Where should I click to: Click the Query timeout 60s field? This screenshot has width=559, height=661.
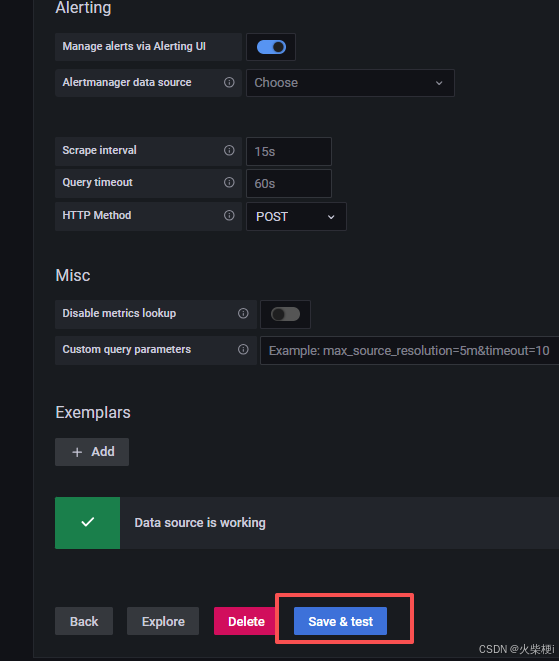pyautogui.click(x=289, y=183)
